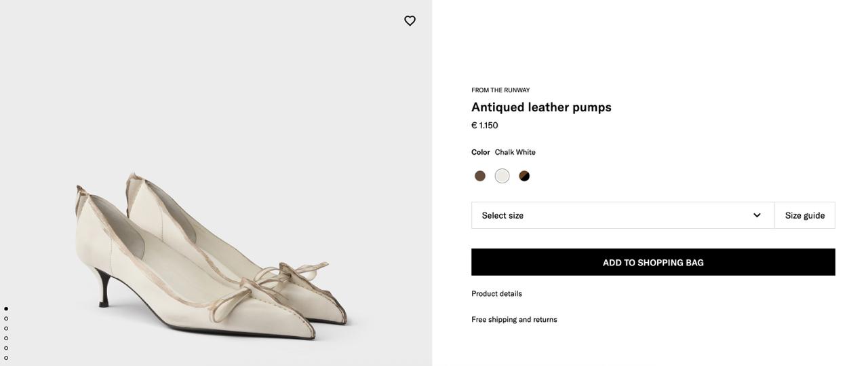Add pumps to wishlist with heart icon
Viewport: 868px width, 366px height.
pos(410,20)
